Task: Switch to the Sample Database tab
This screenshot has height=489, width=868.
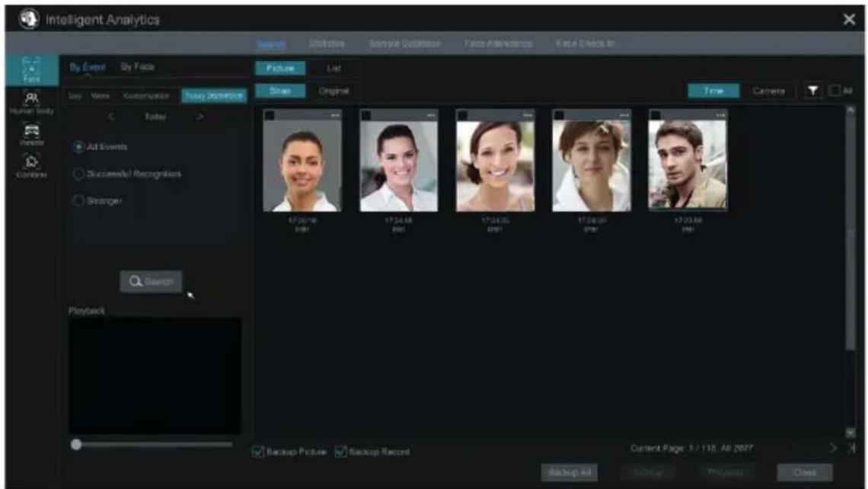Action: click(404, 43)
